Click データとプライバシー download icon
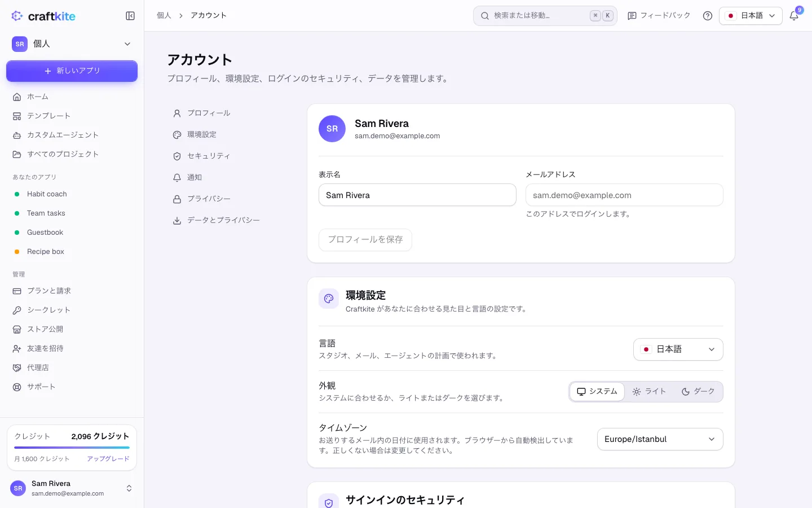The width and height of the screenshot is (812, 508). pos(177,220)
